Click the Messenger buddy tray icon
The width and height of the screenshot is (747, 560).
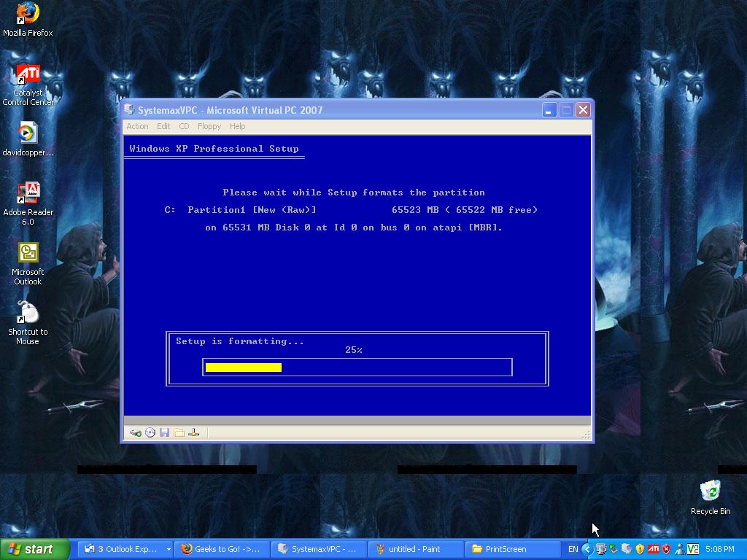[679, 549]
